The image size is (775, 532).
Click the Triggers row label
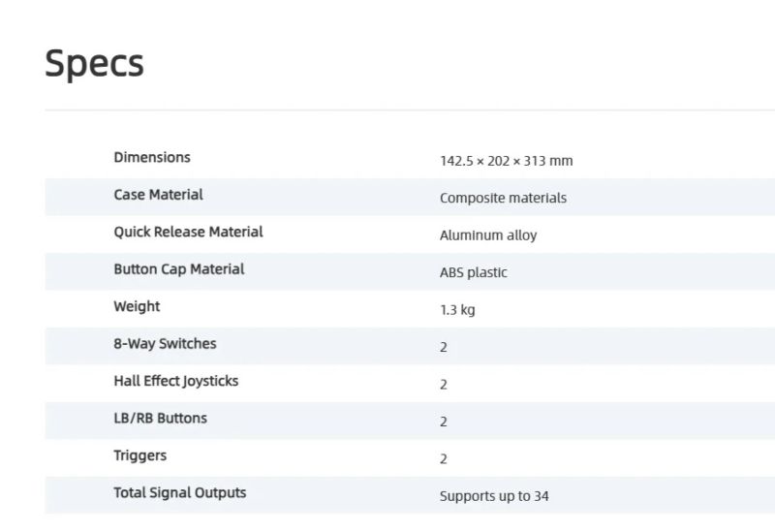[139, 455]
